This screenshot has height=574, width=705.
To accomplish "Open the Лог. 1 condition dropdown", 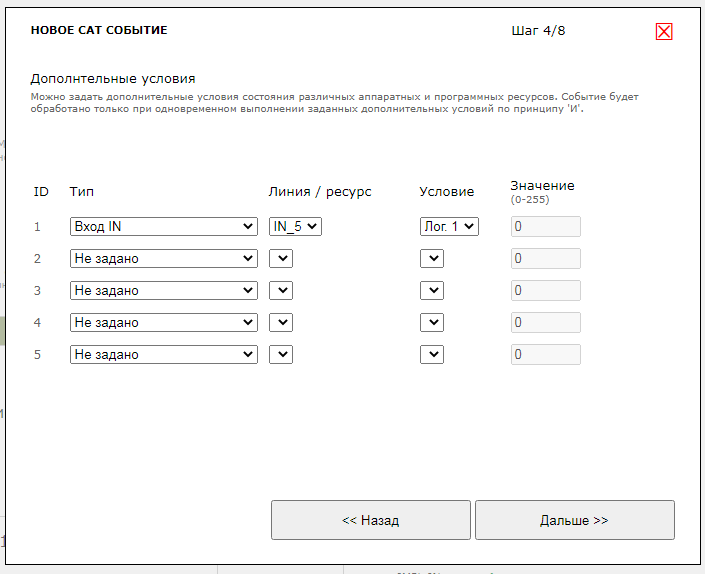I will [449, 227].
